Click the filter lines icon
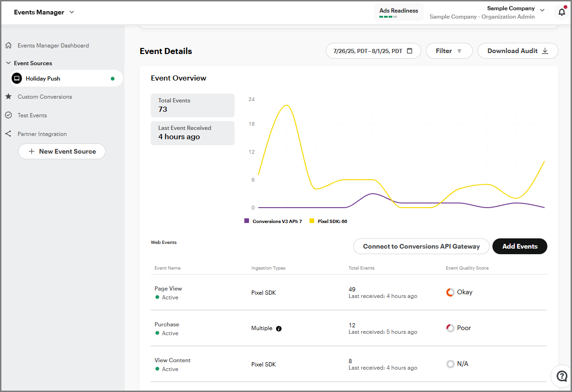The height and width of the screenshot is (392, 572). pos(459,51)
